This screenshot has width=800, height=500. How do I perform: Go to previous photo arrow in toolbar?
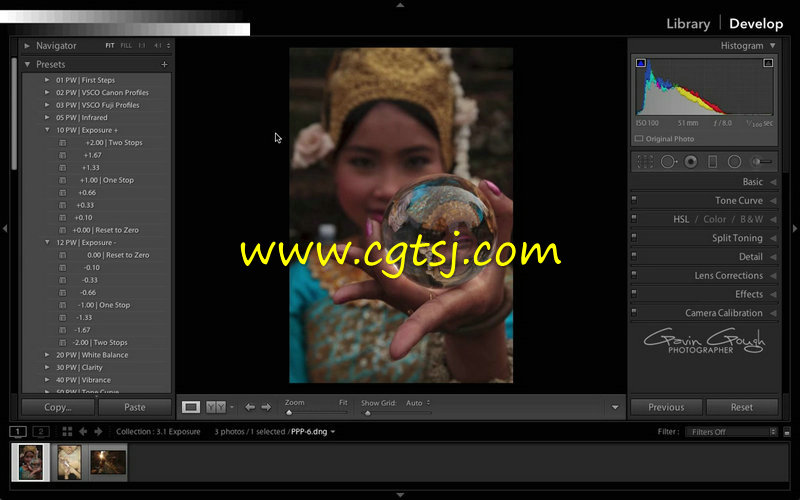pyautogui.click(x=249, y=407)
